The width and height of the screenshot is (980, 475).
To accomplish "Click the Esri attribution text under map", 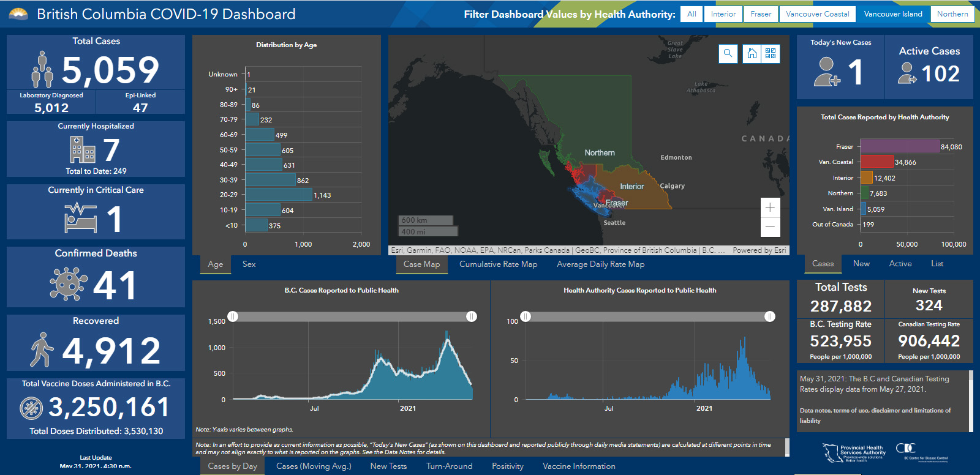I will tap(557, 250).
